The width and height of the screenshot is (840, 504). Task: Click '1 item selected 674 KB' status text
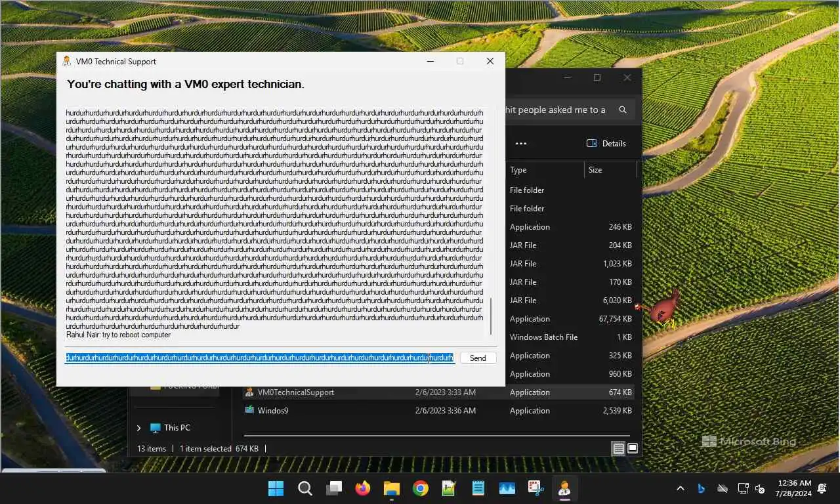click(219, 449)
